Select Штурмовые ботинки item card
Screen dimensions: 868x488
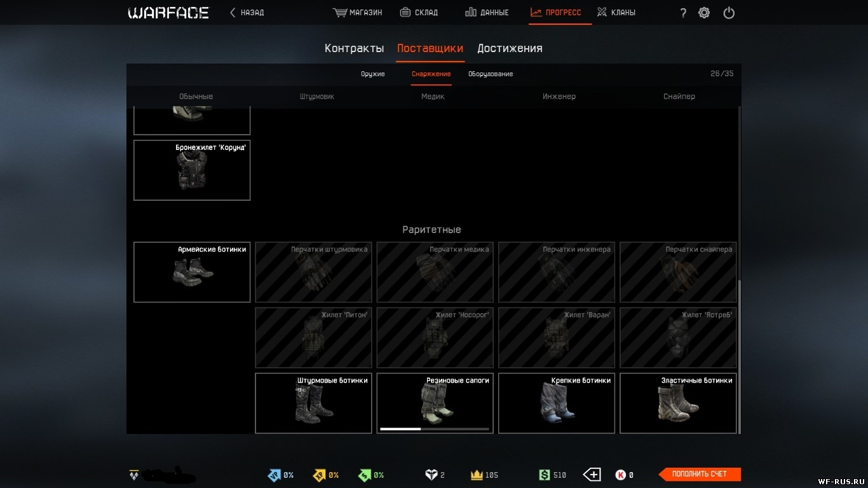click(x=313, y=403)
